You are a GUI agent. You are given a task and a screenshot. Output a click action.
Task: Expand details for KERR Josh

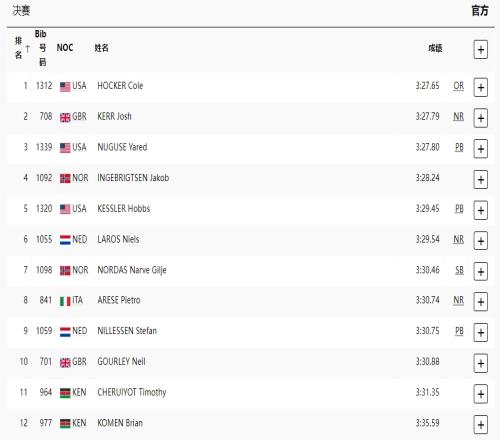tap(481, 118)
